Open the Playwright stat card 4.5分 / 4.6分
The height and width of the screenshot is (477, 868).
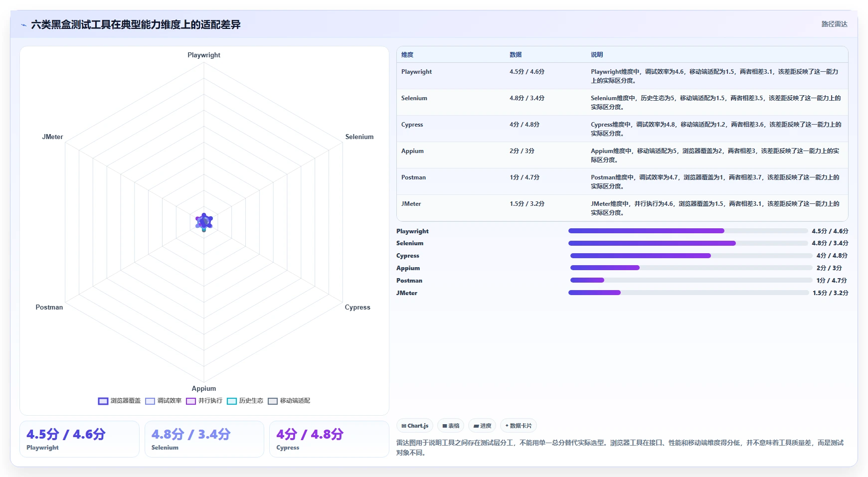point(79,439)
